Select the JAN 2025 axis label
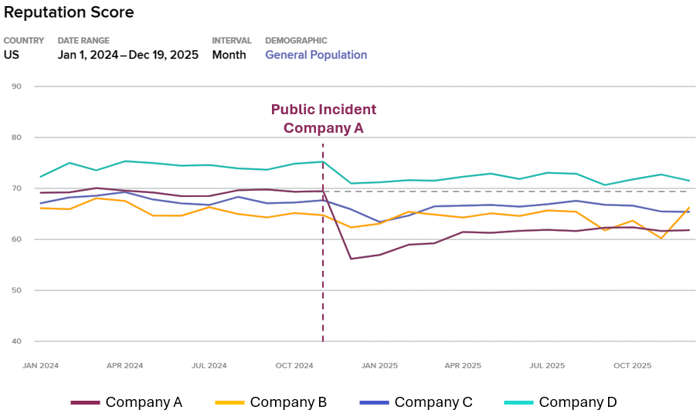The width and height of the screenshot is (700, 420). pos(379,366)
